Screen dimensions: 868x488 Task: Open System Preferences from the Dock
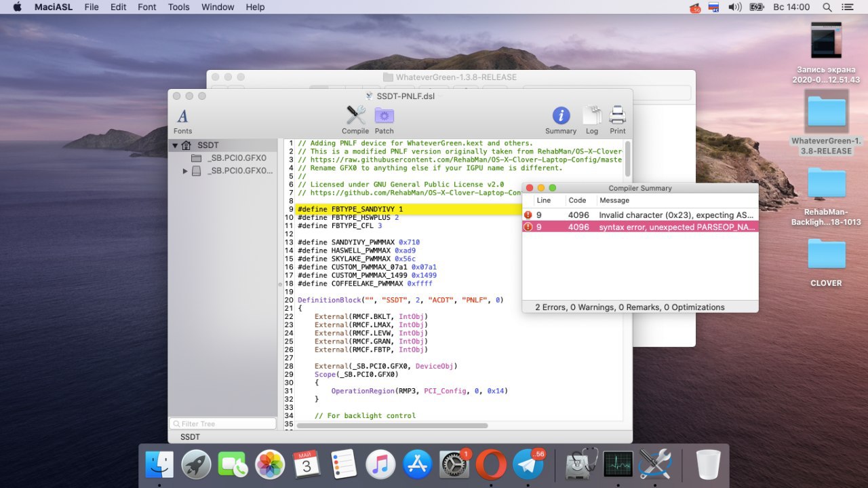click(x=454, y=465)
